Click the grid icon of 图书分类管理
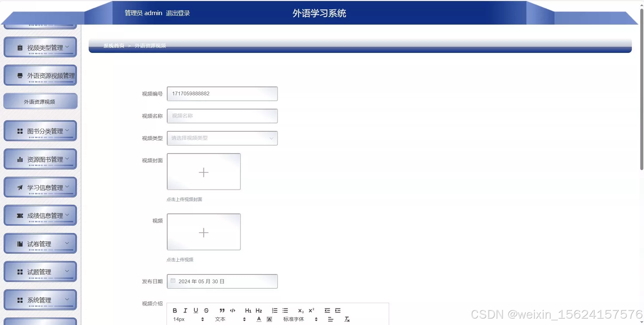644x325 pixels. 20,131
